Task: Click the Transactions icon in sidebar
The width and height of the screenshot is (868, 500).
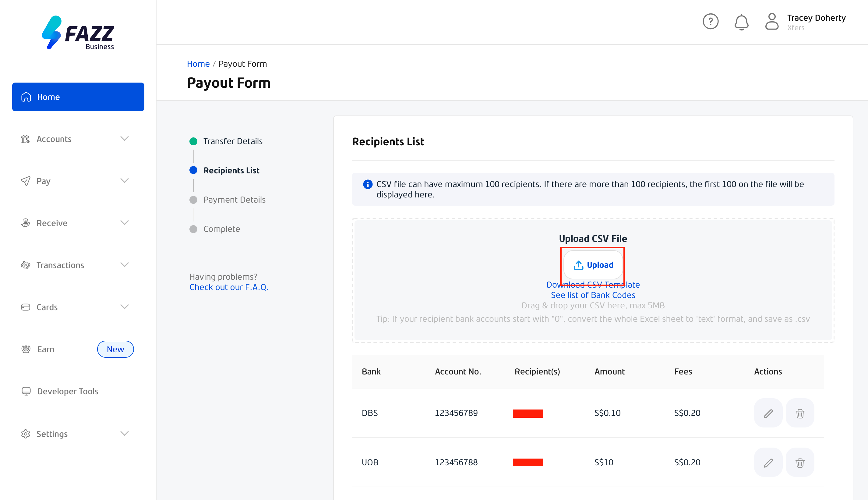Action: [x=25, y=265]
